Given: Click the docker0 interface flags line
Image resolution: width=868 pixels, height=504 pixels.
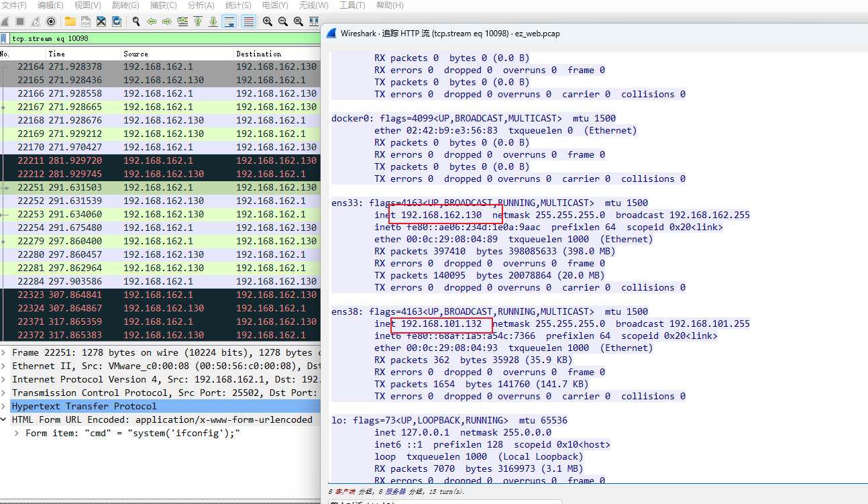Looking at the screenshot, I should 474,118.
